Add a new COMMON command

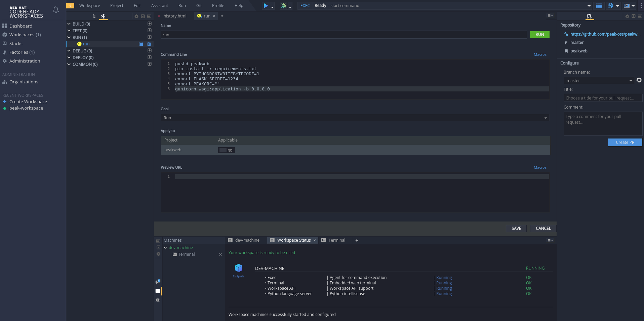tap(150, 64)
